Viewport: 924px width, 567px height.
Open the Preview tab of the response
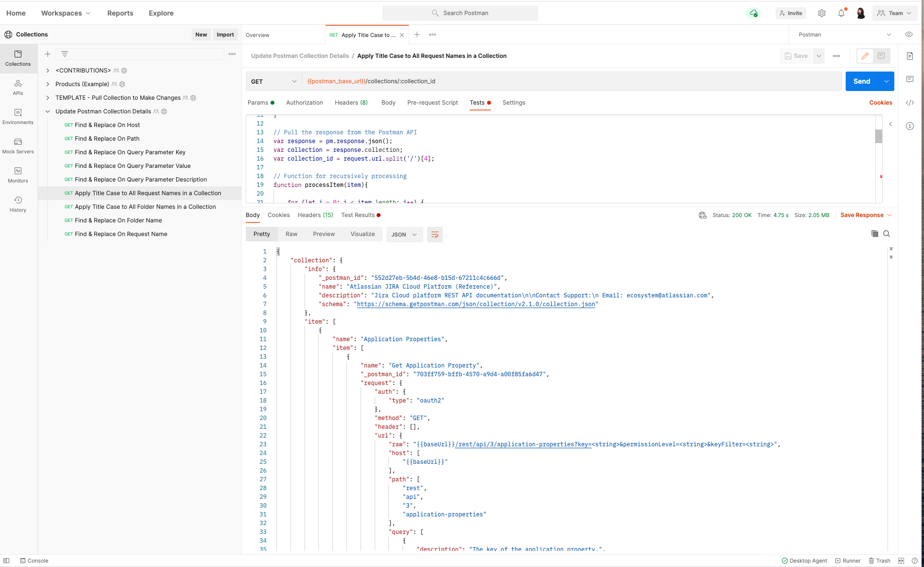tap(324, 234)
